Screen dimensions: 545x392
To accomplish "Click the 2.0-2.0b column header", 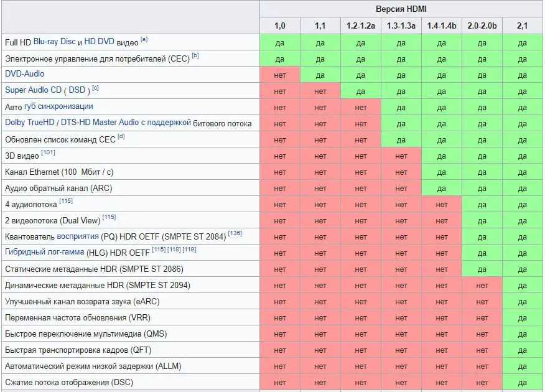I will 482,26.
